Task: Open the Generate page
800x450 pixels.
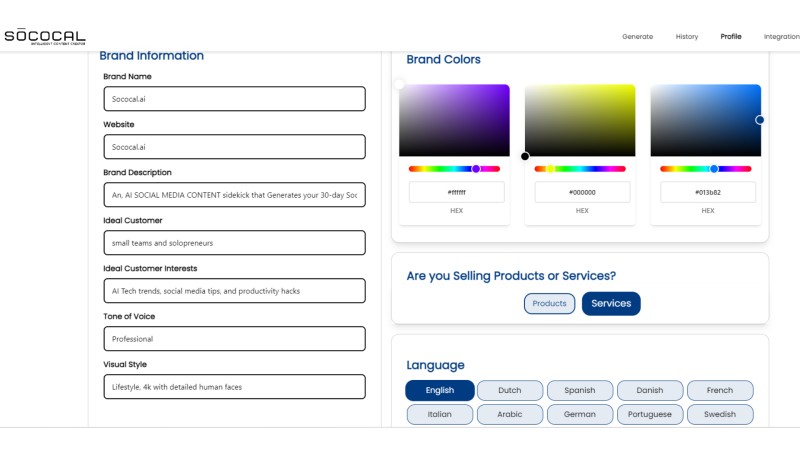Action: tap(637, 37)
